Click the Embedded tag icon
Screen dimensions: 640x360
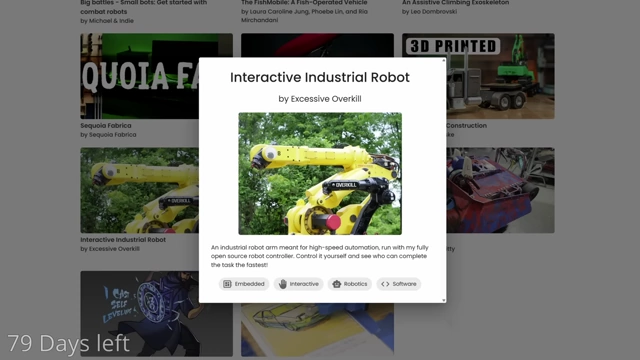click(227, 284)
